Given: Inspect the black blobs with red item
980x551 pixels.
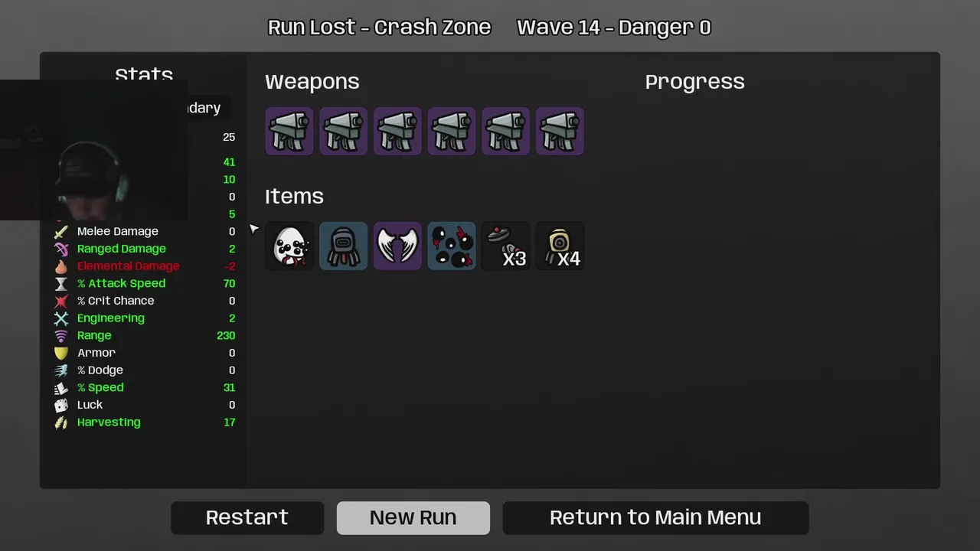Looking at the screenshot, I should click(452, 246).
